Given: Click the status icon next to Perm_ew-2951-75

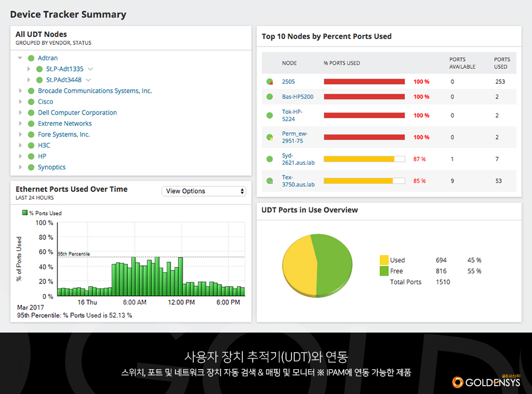Looking at the screenshot, I should (x=270, y=138).
